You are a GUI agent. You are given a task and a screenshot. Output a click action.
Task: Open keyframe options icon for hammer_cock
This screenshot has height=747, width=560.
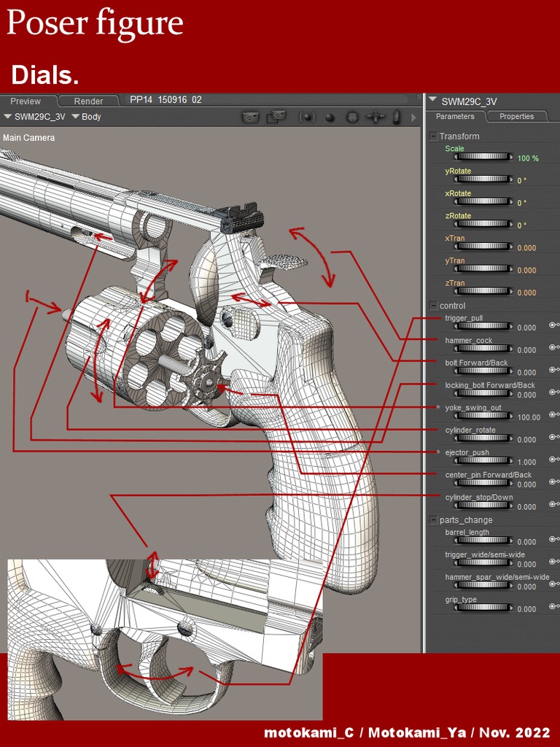coord(554,347)
